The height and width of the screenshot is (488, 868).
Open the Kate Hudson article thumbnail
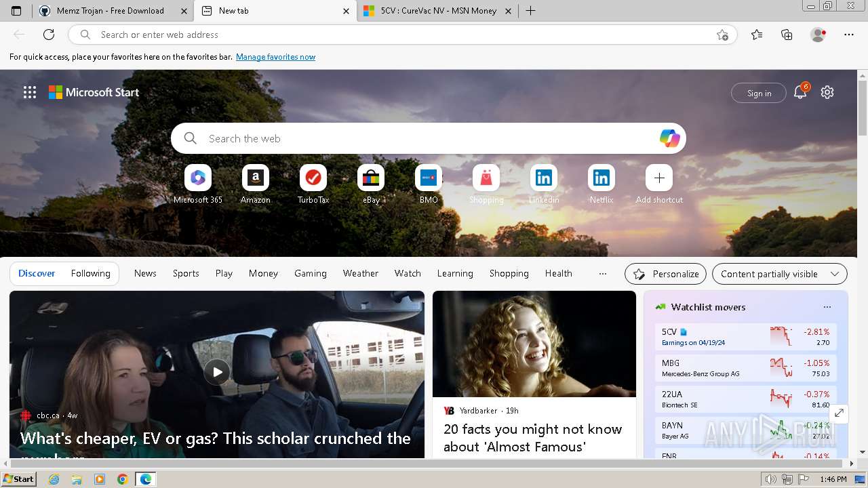tap(534, 344)
